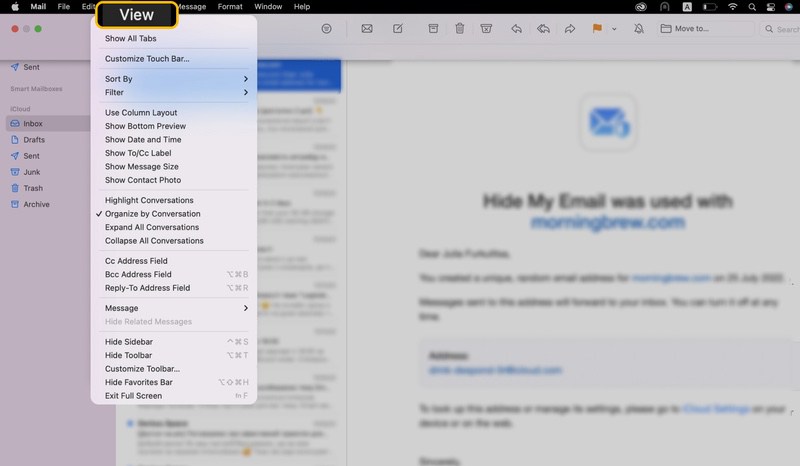The height and width of the screenshot is (466, 800).
Task: Forward the message with forward arrow
Action: tap(570, 29)
